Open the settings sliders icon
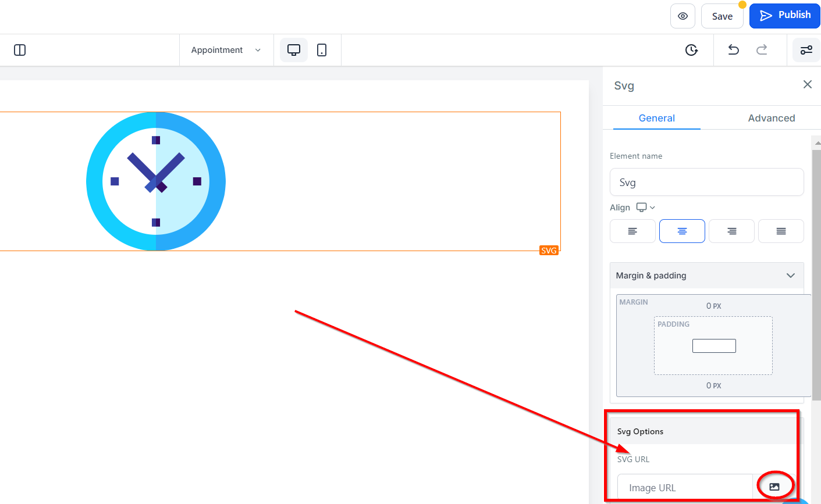Image resolution: width=821 pixels, height=504 pixels. pyautogui.click(x=806, y=50)
